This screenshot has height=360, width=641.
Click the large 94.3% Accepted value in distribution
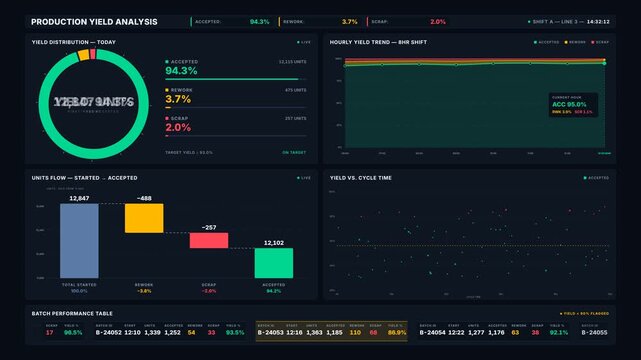pyautogui.click(x=181, y=71)
